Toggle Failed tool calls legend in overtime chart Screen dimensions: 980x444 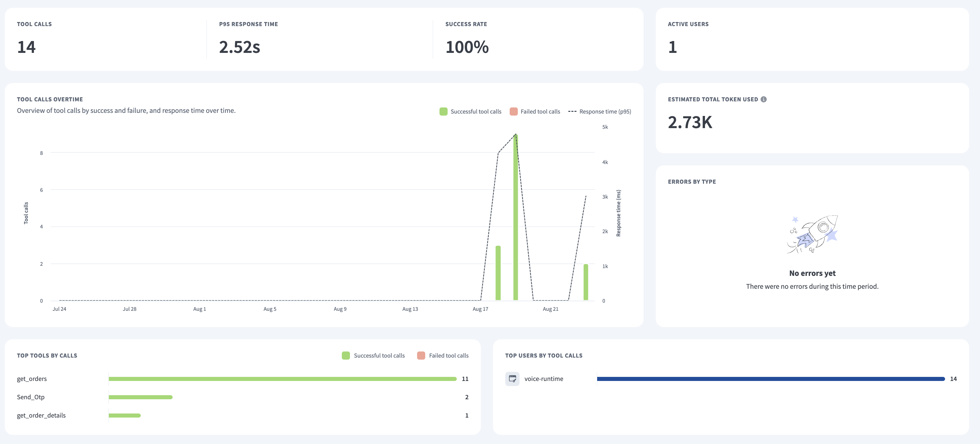[534, 112]
